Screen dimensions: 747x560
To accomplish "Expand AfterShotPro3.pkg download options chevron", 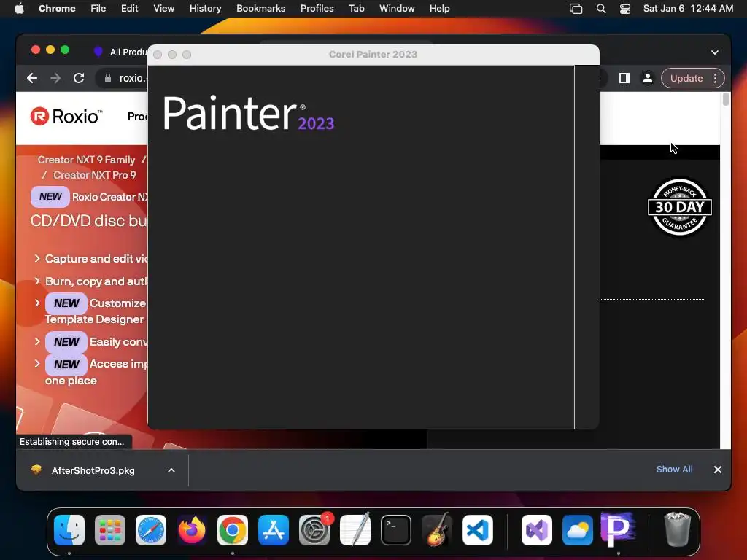I will tap(171, 470).
